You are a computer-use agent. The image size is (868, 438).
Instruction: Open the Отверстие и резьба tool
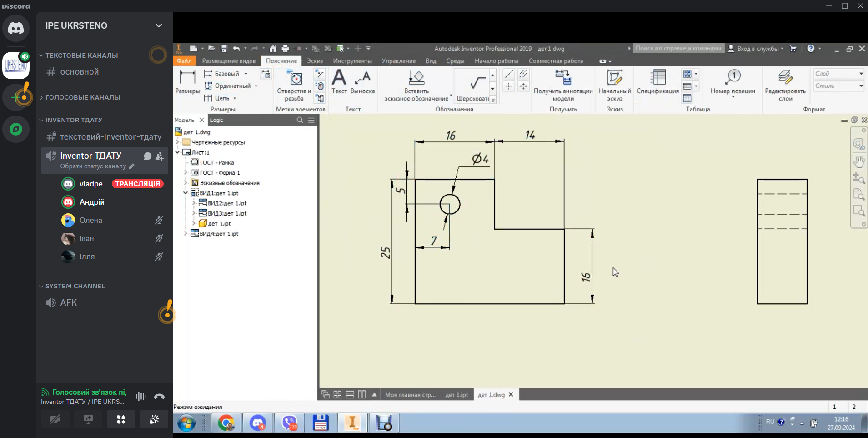[x=294, y=85]
